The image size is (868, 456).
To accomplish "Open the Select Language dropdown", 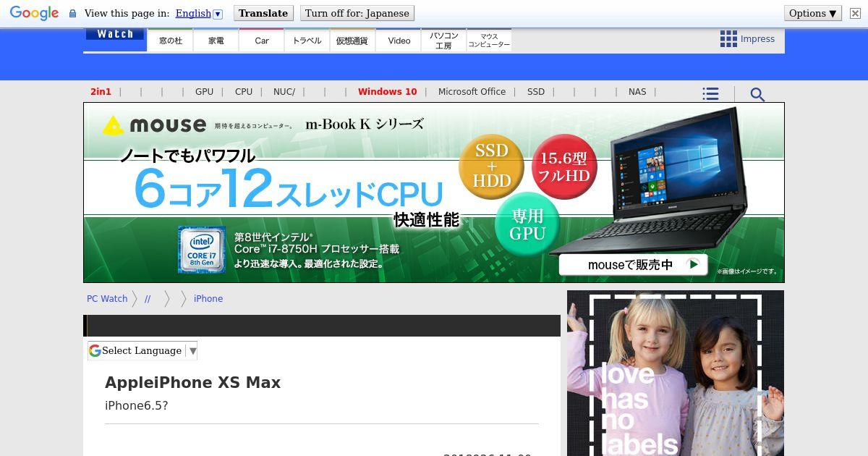I will 142,350.
